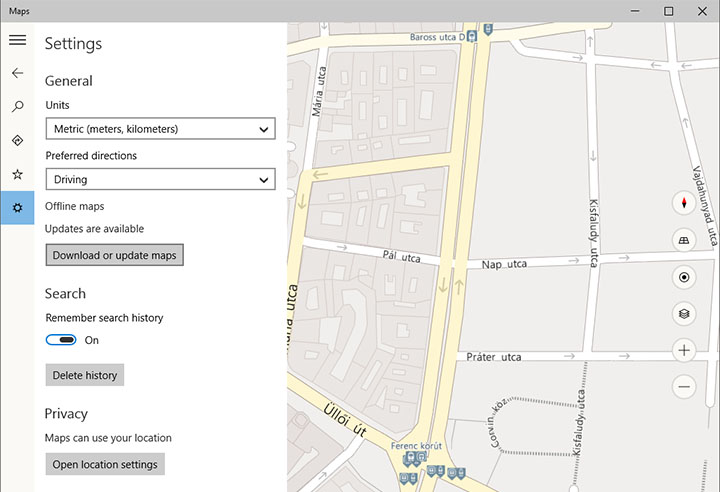This screenshot has height=492, width=720.
Task: Turn off Remember search history toggle
Action: (62, 340)
